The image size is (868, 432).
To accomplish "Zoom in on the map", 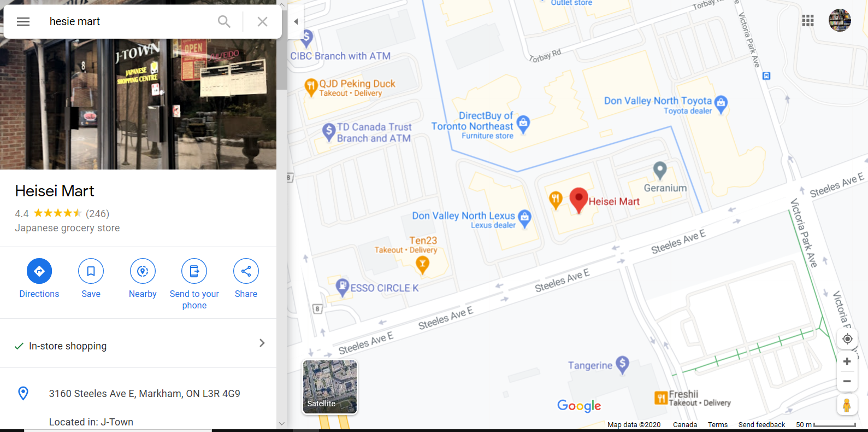I will 847,361.
